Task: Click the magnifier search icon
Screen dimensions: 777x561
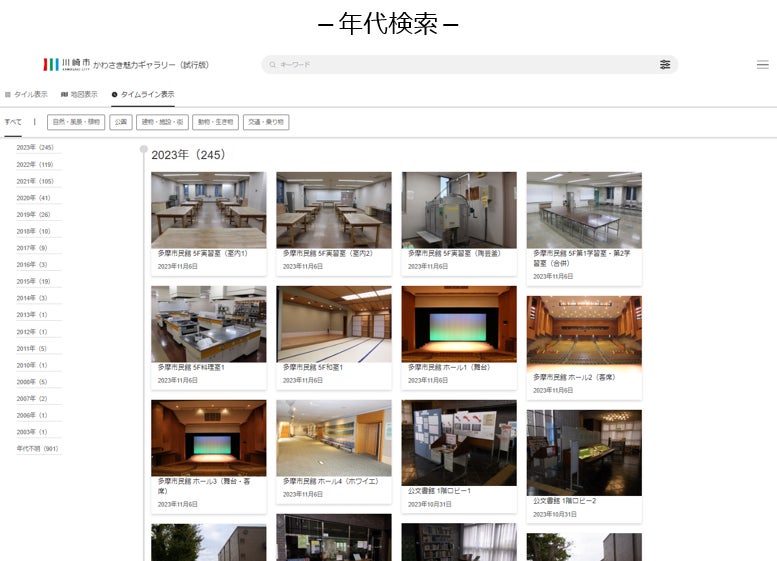Action: [272, 64]
